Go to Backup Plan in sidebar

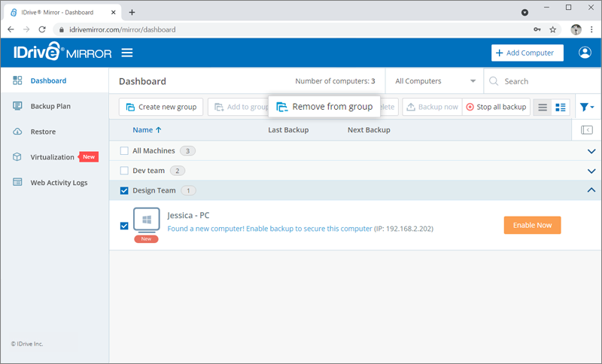tap(50, 106)
